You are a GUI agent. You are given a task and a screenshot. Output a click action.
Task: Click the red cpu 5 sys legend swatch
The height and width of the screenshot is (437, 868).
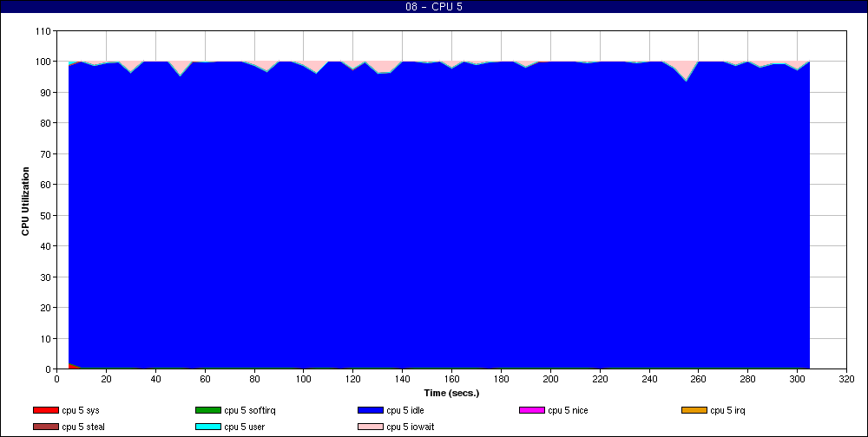[45, 410]
